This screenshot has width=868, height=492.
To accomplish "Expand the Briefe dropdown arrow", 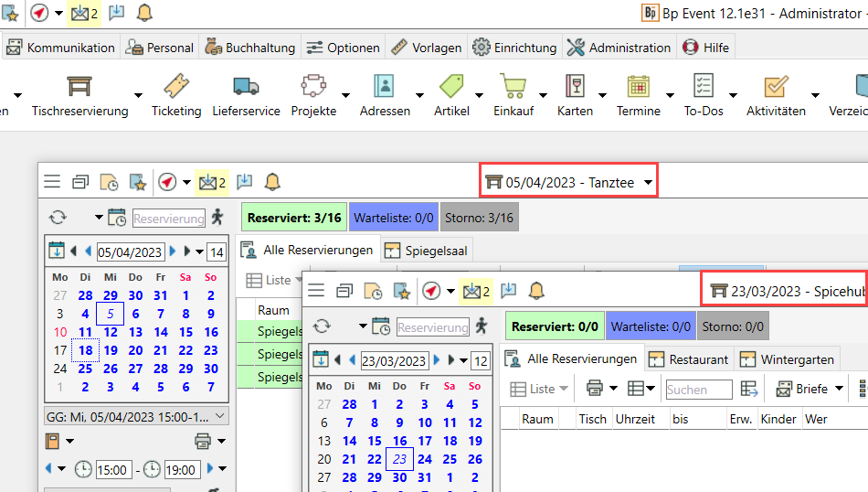I will point(839,389).
